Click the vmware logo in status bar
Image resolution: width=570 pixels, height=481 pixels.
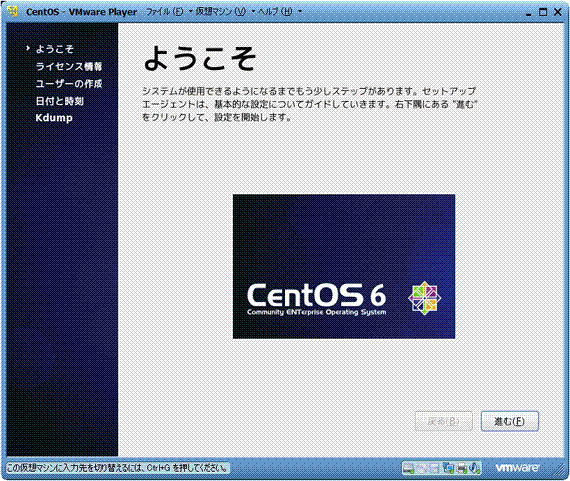click(x=517, y=467)
